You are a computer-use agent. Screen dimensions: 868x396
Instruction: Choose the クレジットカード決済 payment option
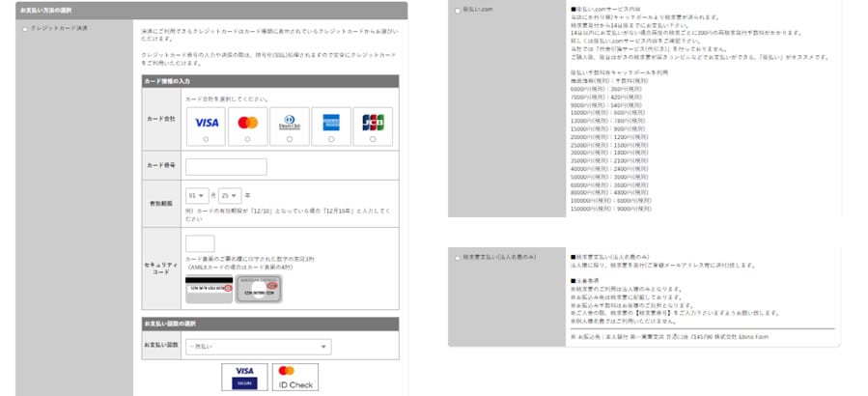(x=24, y=29)
